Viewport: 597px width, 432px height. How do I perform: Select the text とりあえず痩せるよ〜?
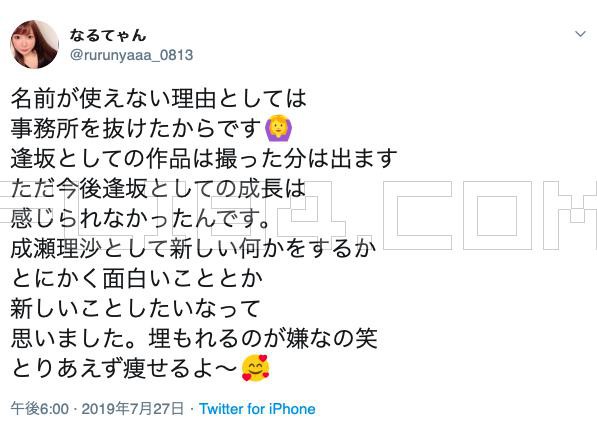tap(125, 368)
